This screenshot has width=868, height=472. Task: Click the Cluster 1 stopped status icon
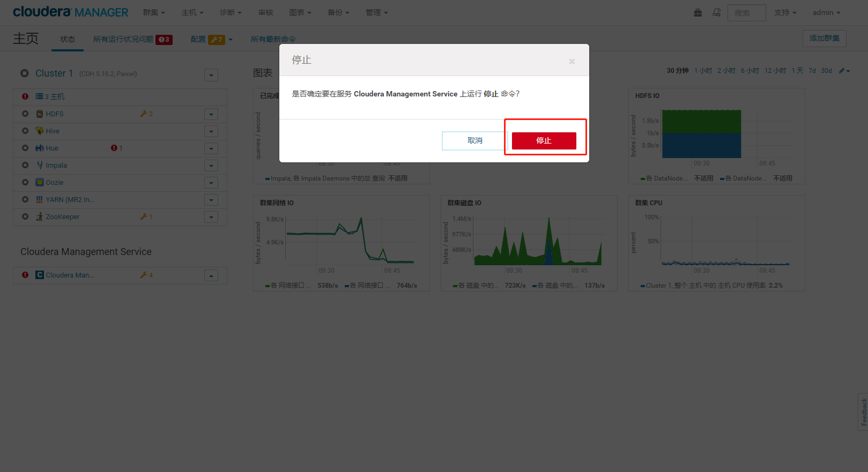tap(25, 73)
